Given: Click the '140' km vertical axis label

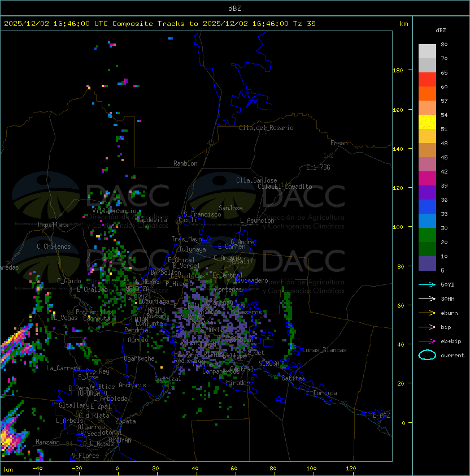Looking at the screenshot, I should [398, 149].
